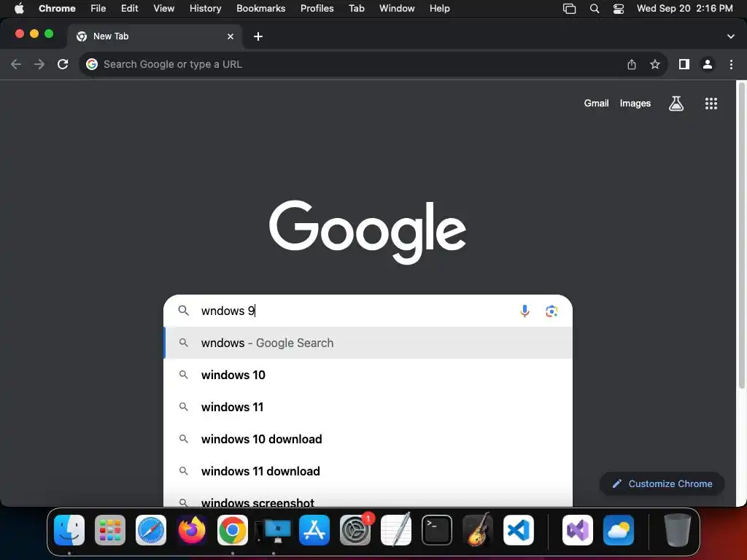Choose the 'windows 10' suggestion

[x=368, y=375]
